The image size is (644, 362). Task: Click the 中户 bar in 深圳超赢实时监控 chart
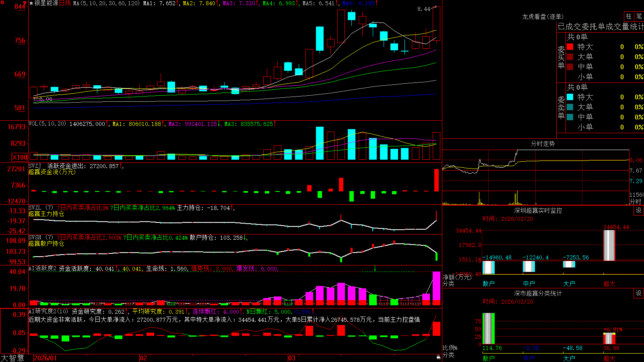click(529, 266)
